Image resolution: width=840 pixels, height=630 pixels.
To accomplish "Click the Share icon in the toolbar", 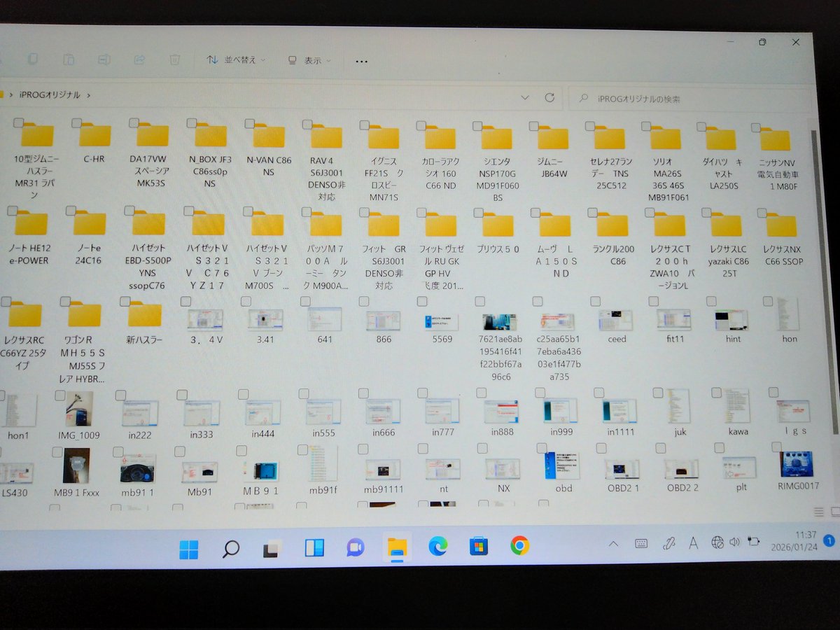I will tap(139, 59).
